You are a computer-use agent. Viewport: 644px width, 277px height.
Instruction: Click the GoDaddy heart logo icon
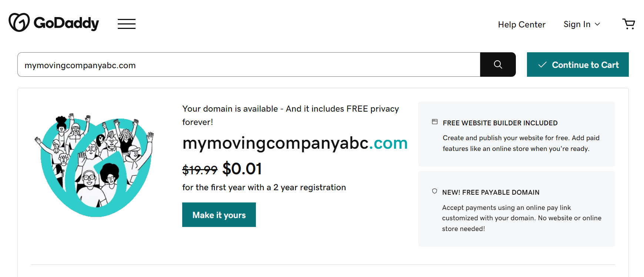click(x=19, y=22)
